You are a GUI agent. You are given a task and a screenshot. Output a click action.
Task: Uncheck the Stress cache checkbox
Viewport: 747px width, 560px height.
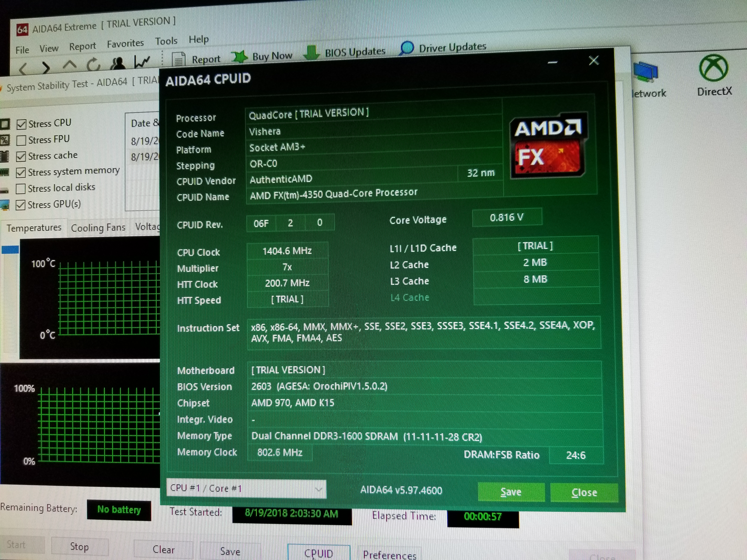(x=21, y=157)
